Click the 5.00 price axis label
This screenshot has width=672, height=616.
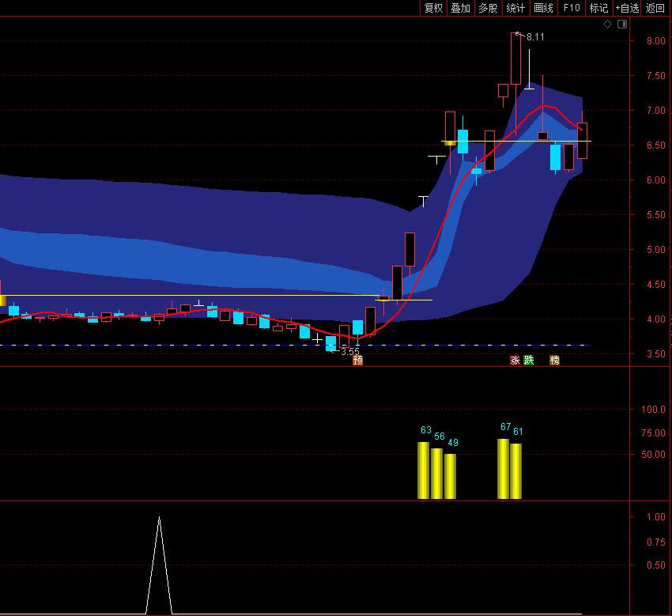tap(655, 250)
